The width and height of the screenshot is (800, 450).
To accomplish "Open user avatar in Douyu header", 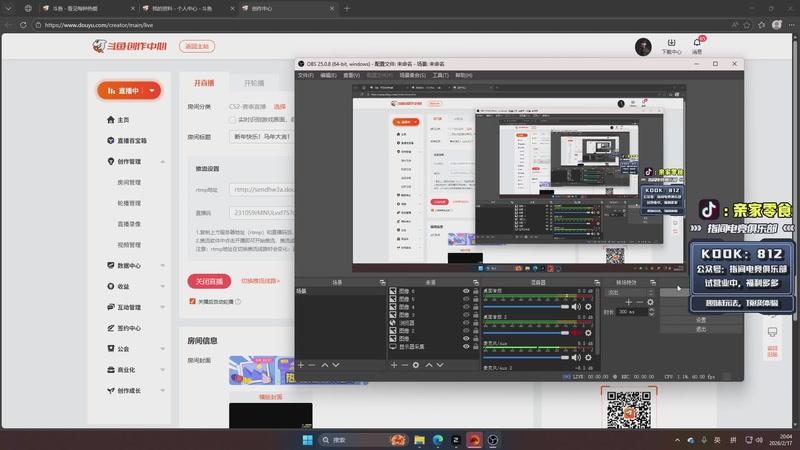I will click(x=643, y=47).
